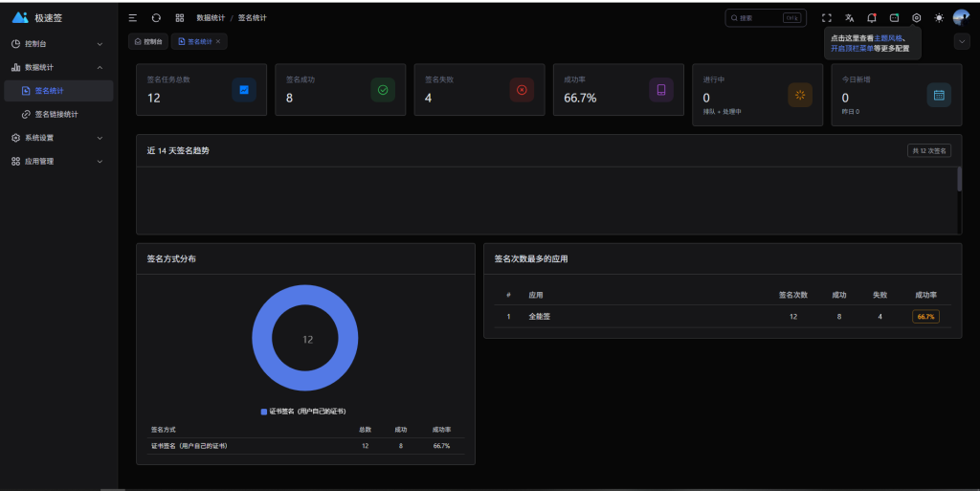Screen dimensions: 980x491
Task: Expand the 控制台 sidebar menu chevron
Action: click(100, 44)
